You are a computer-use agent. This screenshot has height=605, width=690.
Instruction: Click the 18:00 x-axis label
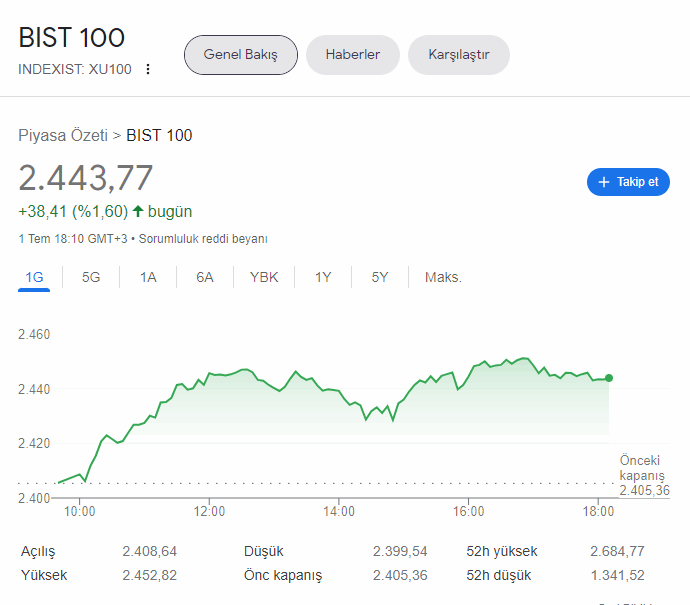(598, 511)
